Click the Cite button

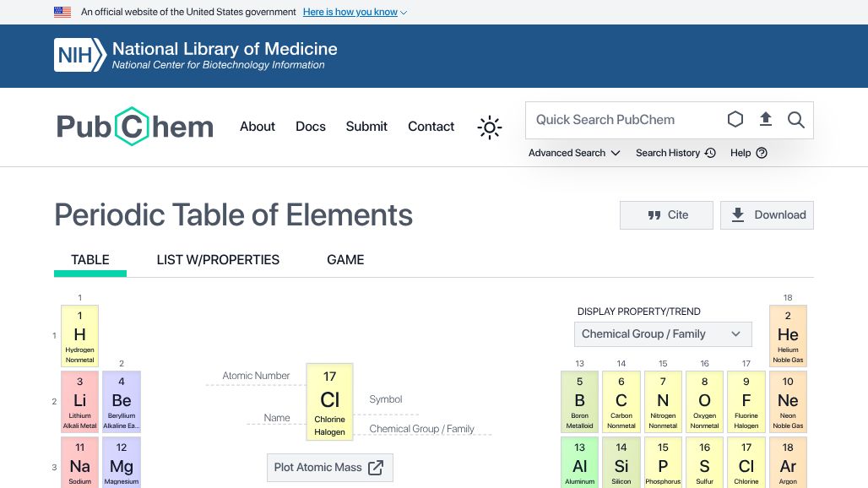(x=666, y=215)
